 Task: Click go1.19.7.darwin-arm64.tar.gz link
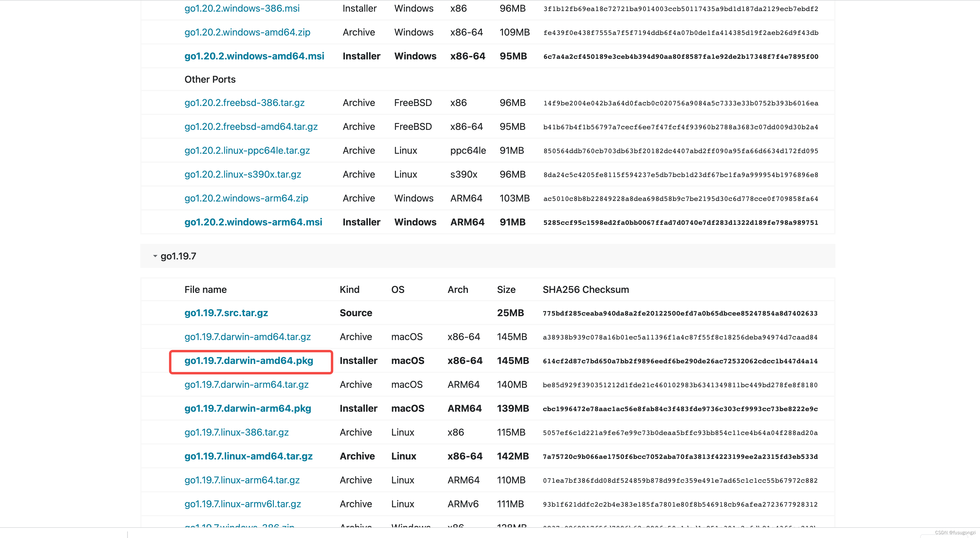point(246,384)
